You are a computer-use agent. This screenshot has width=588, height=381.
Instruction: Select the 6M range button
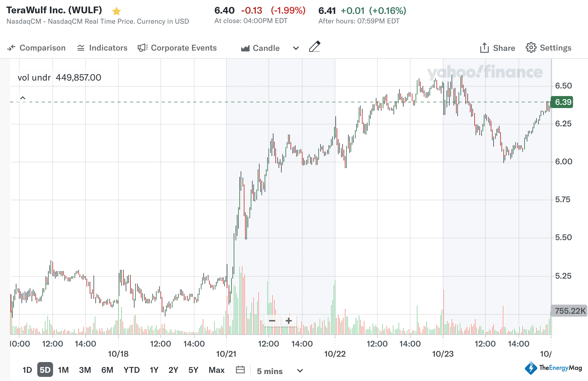(x=107, y=370)
